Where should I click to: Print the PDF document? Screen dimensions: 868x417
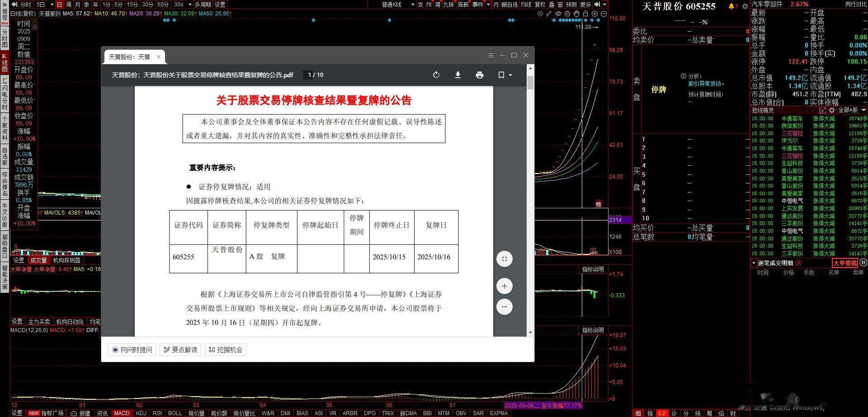pos(479,75)
